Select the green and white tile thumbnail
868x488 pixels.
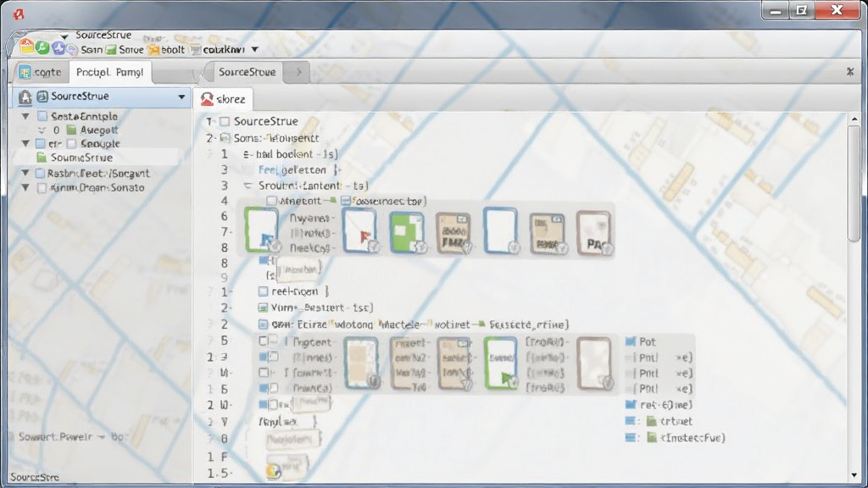click(407, 233)
